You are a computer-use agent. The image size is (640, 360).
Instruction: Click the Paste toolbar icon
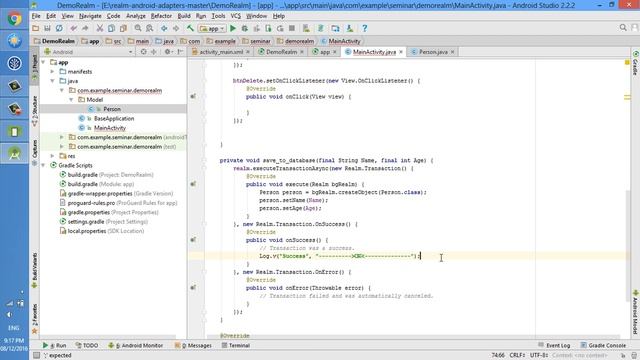click(x=123, y=29)
